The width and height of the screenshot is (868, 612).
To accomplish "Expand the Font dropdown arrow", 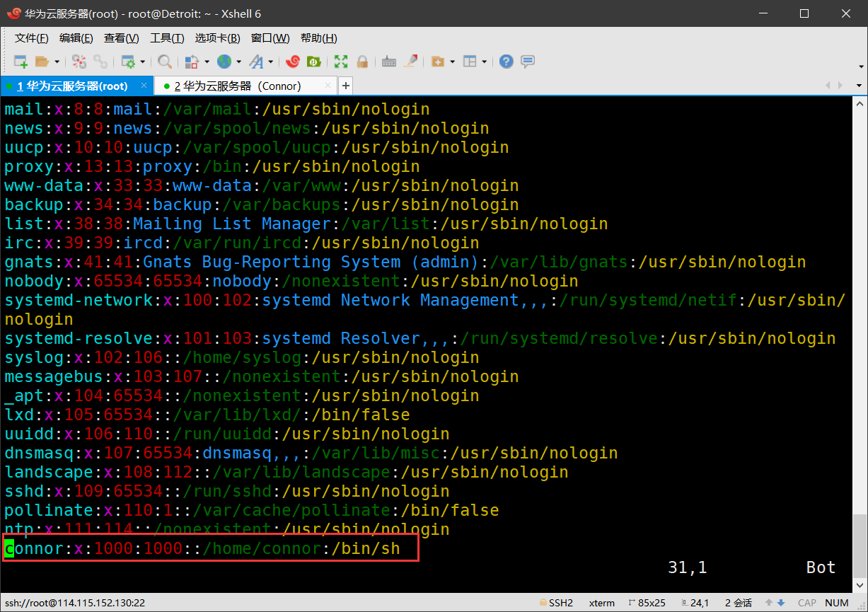I will point(270,62).
